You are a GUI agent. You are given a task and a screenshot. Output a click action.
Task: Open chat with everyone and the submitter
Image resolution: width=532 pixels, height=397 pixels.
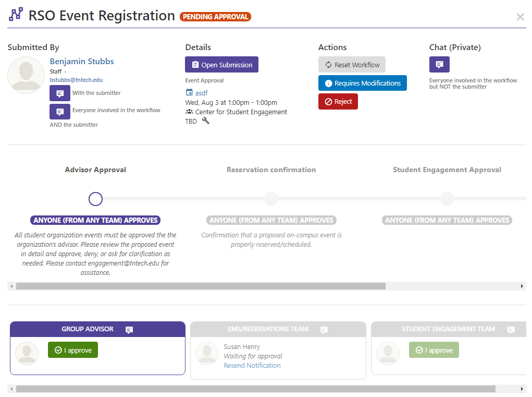click(59, 112)
